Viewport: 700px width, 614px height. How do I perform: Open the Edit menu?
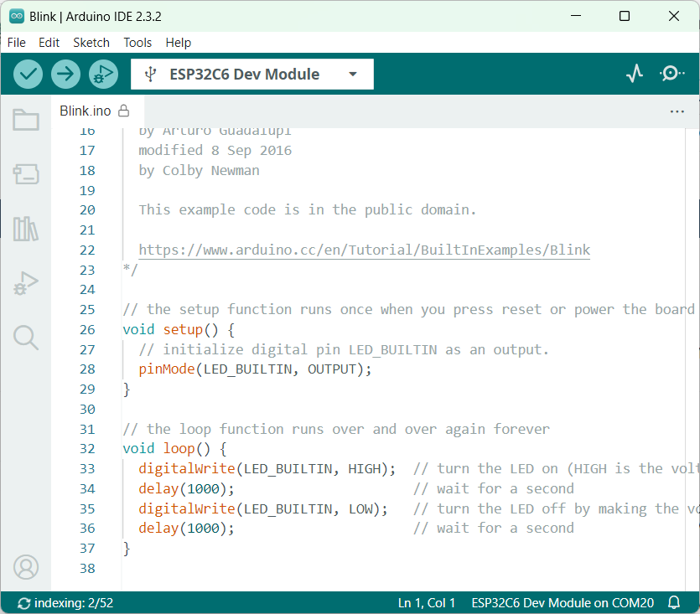pyautogui.click(x=49, y=43)
